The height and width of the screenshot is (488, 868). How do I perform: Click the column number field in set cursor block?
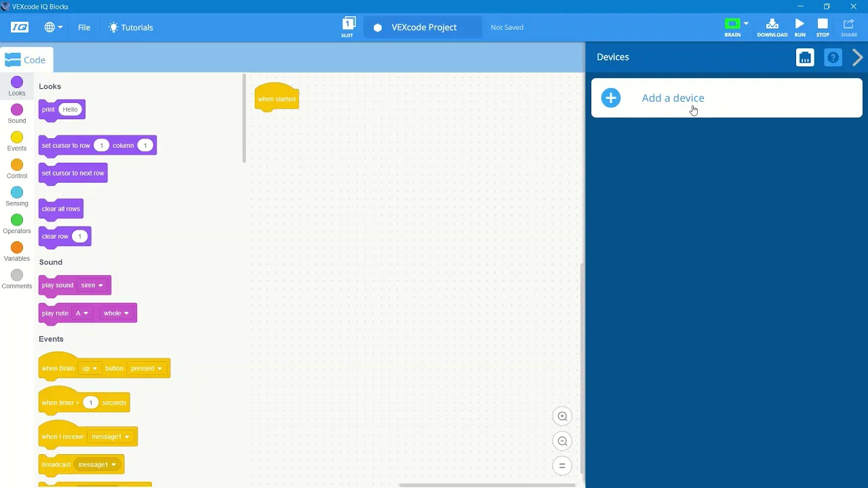point(144,146)
